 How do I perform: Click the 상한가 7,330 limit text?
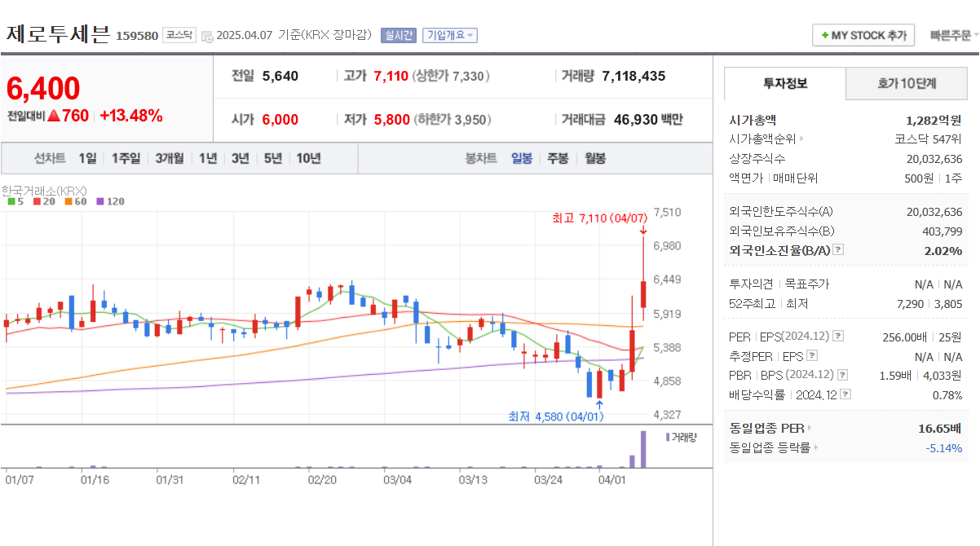point(451,76)
